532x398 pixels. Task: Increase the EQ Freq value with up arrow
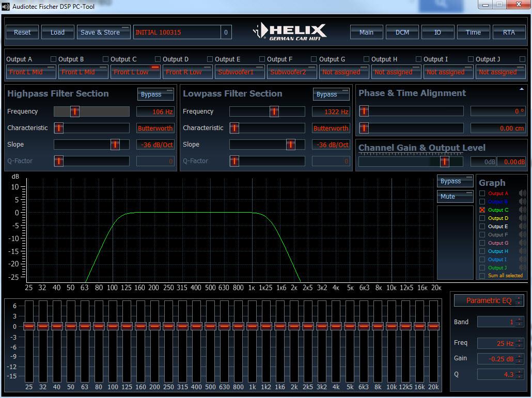(519, 341)
